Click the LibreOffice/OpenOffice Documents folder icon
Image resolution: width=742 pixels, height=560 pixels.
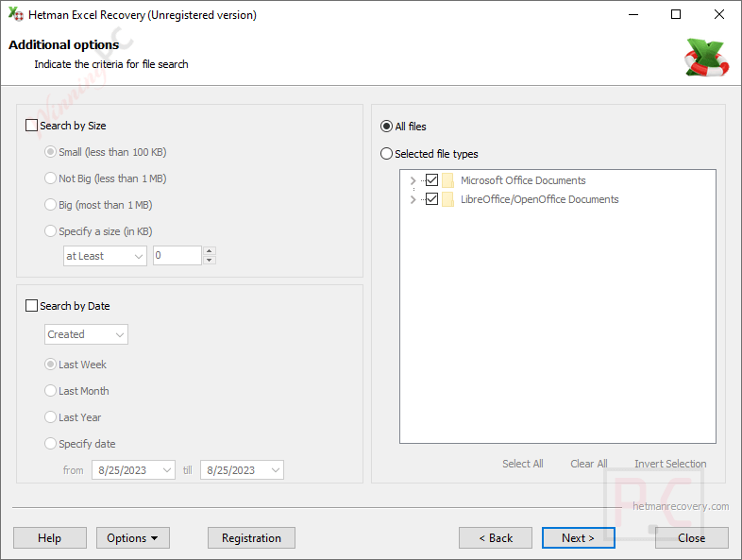(x=447, y=199)
